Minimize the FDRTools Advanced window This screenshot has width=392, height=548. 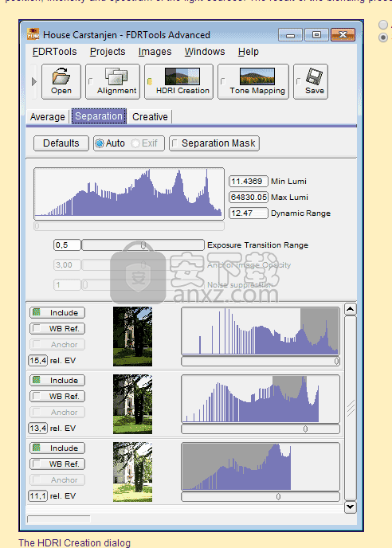tap(291, 34)
